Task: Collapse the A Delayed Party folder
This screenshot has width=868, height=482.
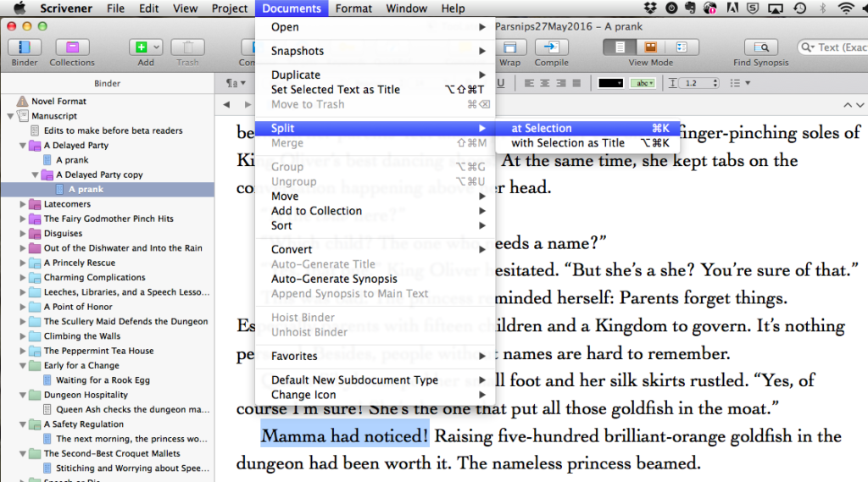Action: tap(23, 146)
